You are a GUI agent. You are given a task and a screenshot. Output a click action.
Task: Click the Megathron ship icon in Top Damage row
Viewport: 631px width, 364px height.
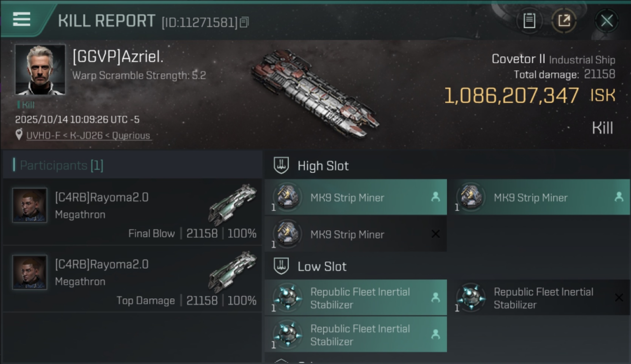[x=232, y=271]
